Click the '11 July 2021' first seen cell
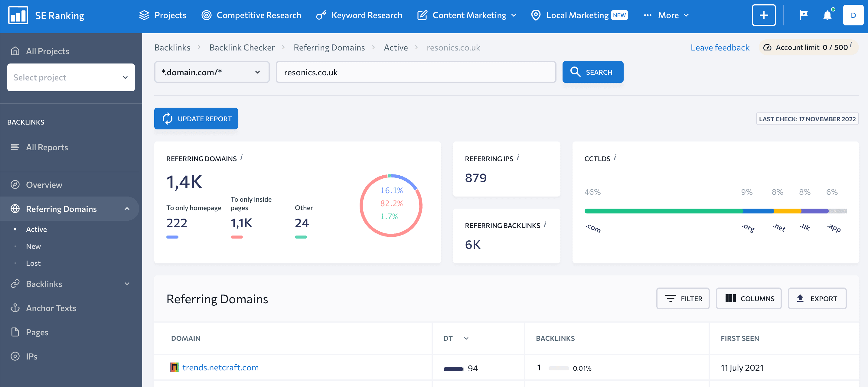Image resolution: width=868 pixels, height=387 pixels. pyautogui.click(x=742, y=367)
